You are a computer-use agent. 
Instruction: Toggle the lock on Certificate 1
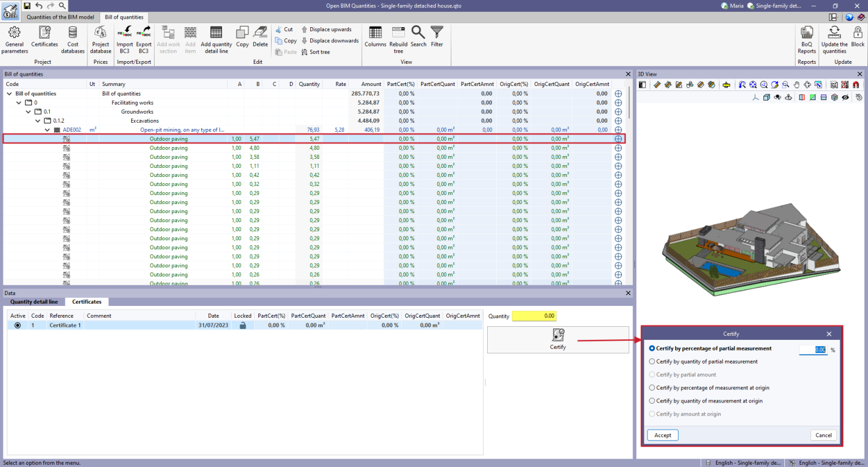(x=243, y=325)
